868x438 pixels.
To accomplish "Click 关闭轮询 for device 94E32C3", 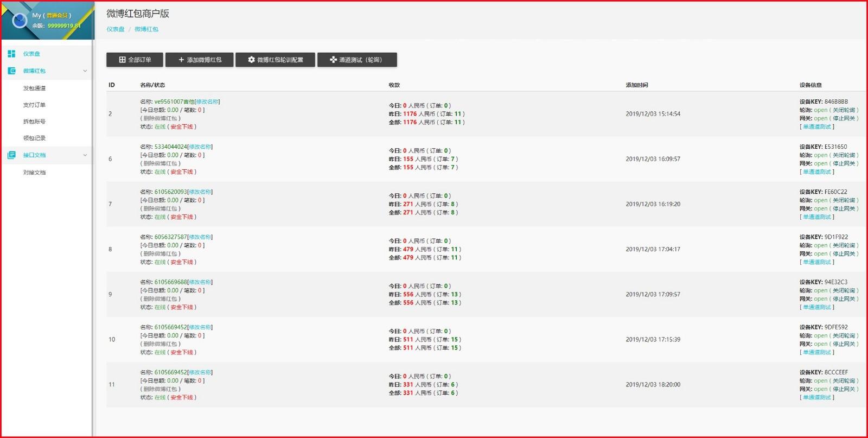I will click(844, 290).
